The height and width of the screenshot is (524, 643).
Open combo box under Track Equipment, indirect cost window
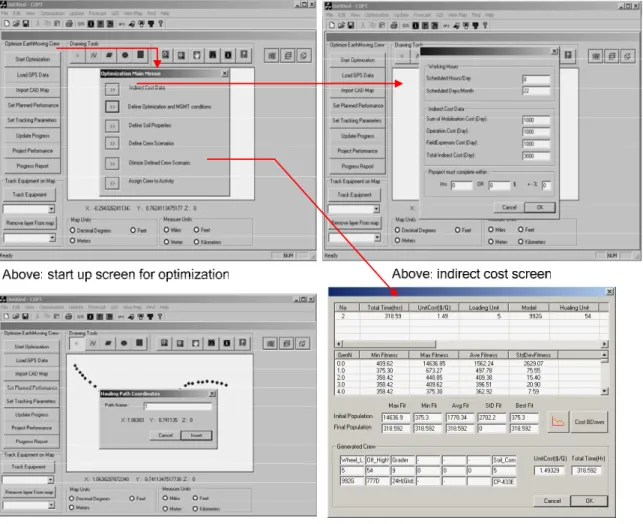[x=376, y=209]
